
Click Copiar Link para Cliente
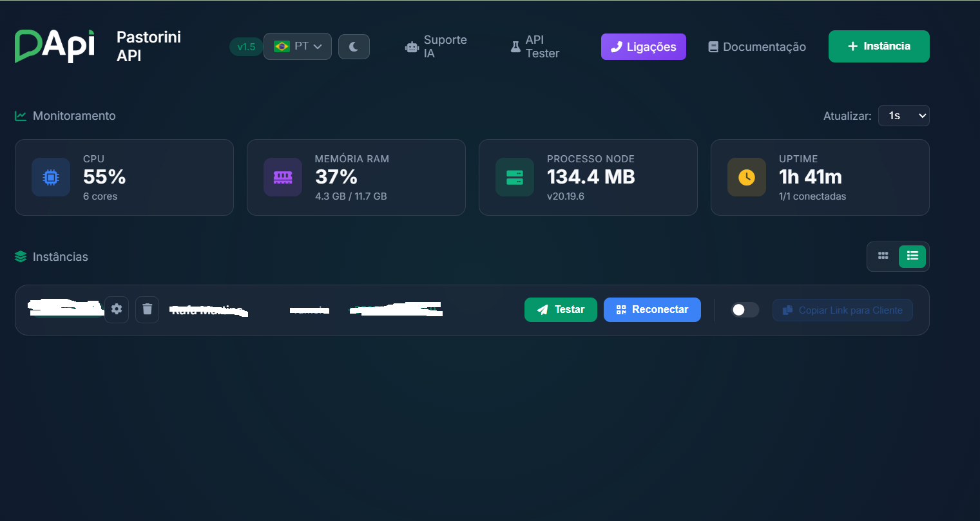tap(842, 310)
